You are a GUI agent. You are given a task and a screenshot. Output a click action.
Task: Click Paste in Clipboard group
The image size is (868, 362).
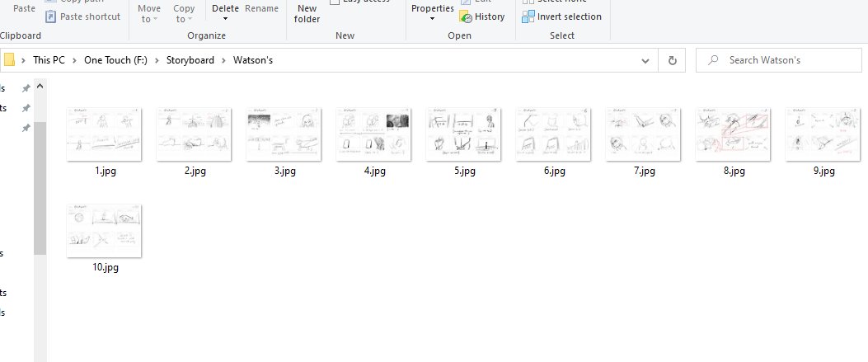25,8
